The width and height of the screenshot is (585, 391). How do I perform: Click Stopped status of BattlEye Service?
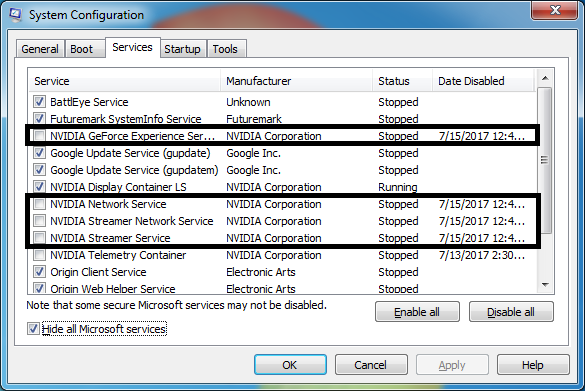(398, 102)
